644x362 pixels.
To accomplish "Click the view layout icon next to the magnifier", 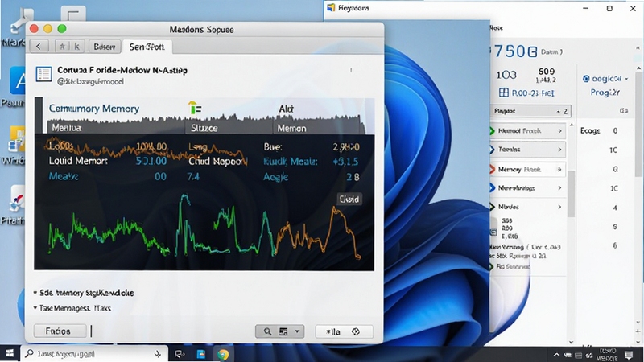I will click(x=283, y=331).
